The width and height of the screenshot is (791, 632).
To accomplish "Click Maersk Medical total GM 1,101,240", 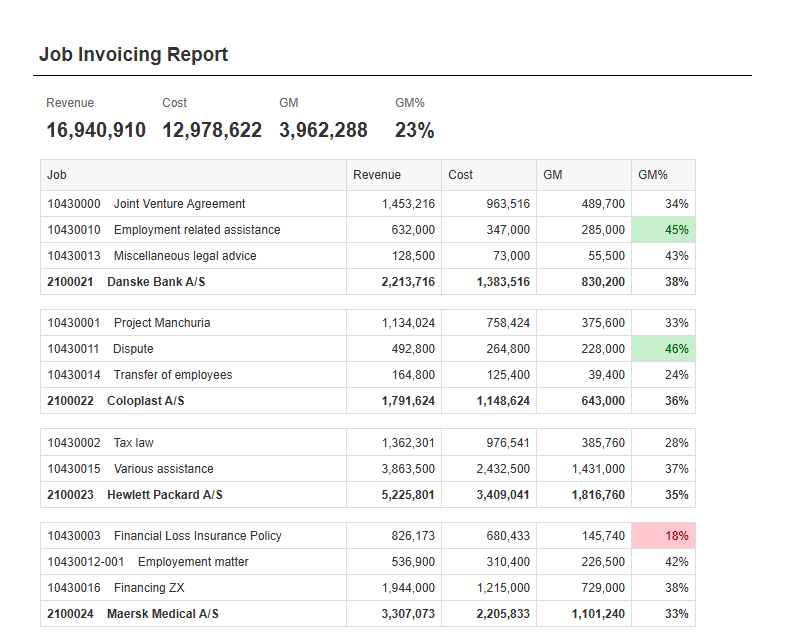I will 598,614.
